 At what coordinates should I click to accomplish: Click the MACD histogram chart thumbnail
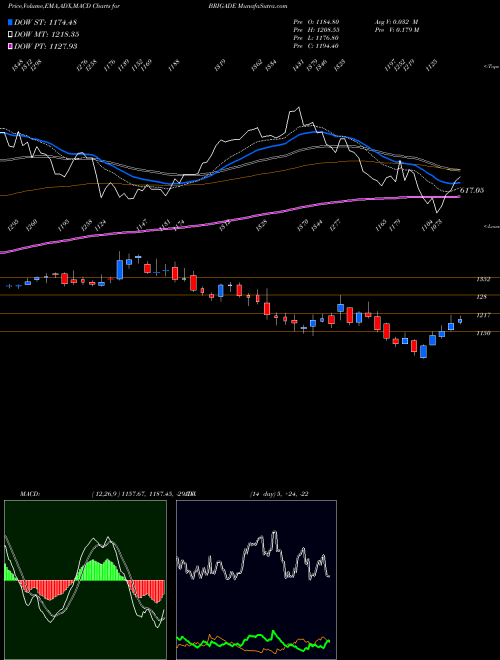coord(85,580)
